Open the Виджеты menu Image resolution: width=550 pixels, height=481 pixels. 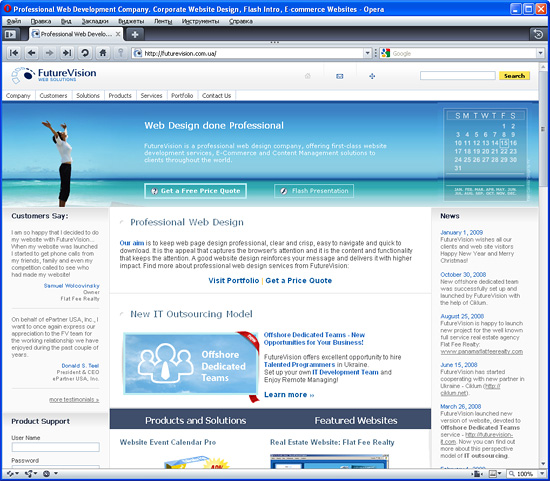pyautogui.click(x=131, y=21)
